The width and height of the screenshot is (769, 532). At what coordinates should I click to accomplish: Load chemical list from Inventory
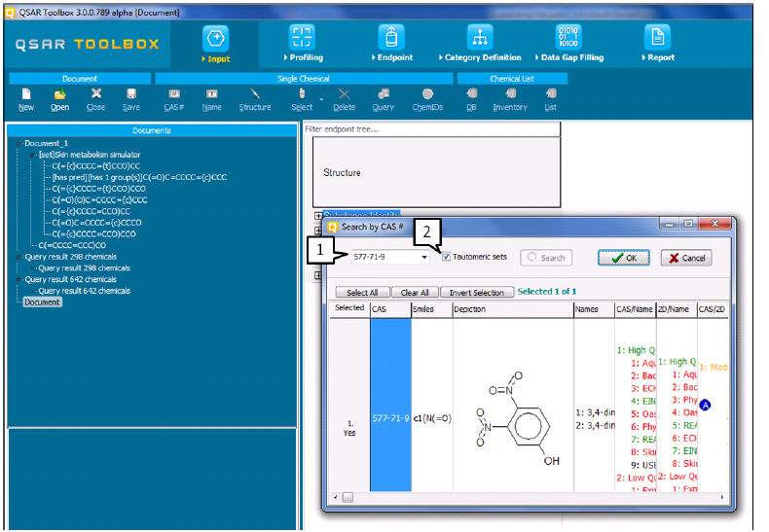pyautogui.click(x=510, y=99)
